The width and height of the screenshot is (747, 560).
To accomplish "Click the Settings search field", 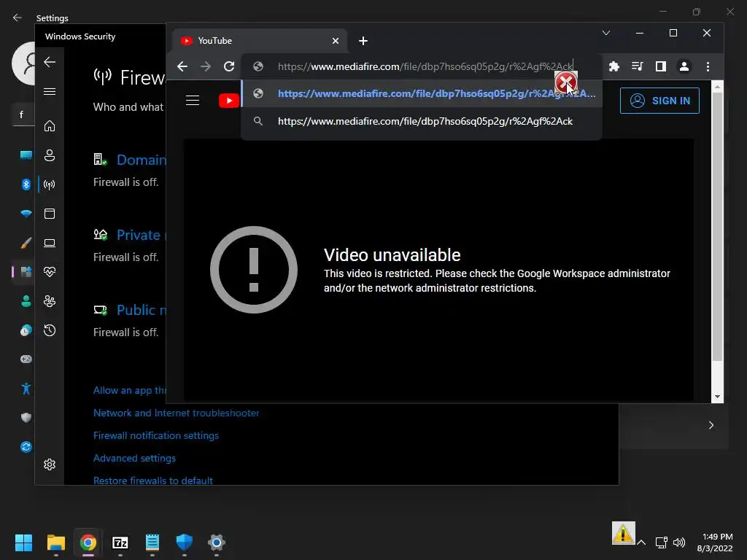I will (x=23, y=114).
